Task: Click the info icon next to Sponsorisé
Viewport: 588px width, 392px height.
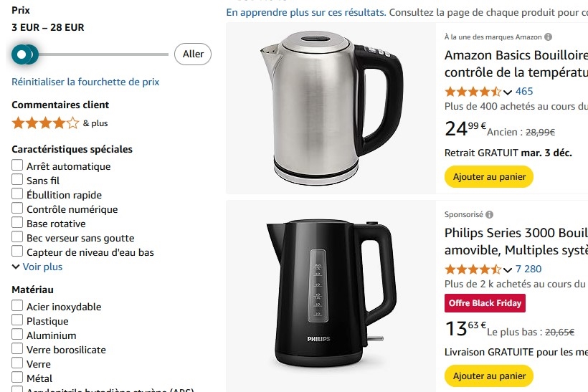Action: click(x=489, y=214)
